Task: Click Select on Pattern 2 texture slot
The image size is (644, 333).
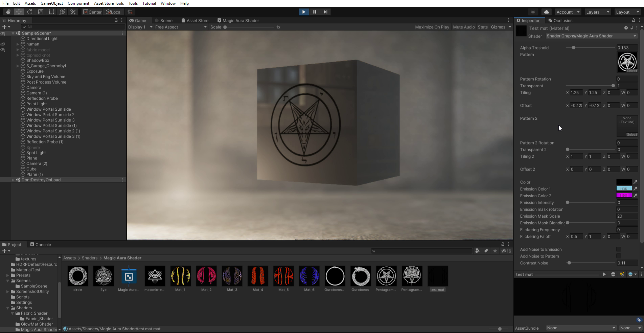Action: point(632,134)
